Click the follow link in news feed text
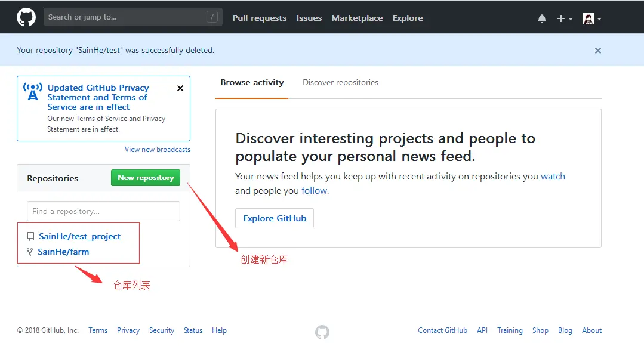This screenshot has height=359, width=644. [x=314, y=191]
